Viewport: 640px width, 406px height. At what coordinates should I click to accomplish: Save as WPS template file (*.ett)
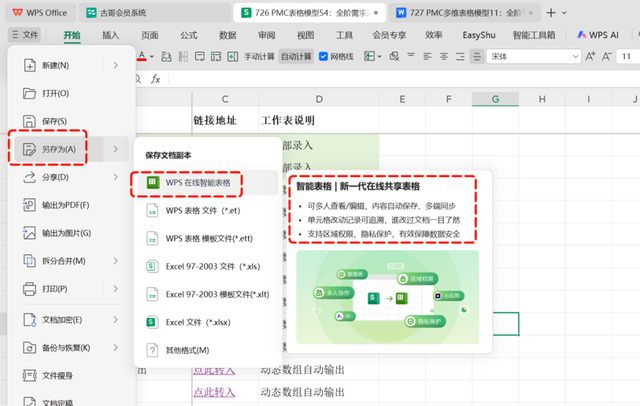click(x=208, y=239)
